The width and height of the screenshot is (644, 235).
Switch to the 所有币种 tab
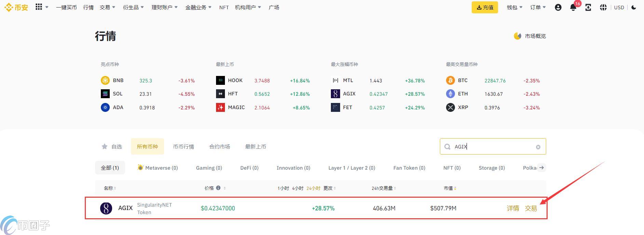point(147,146)
